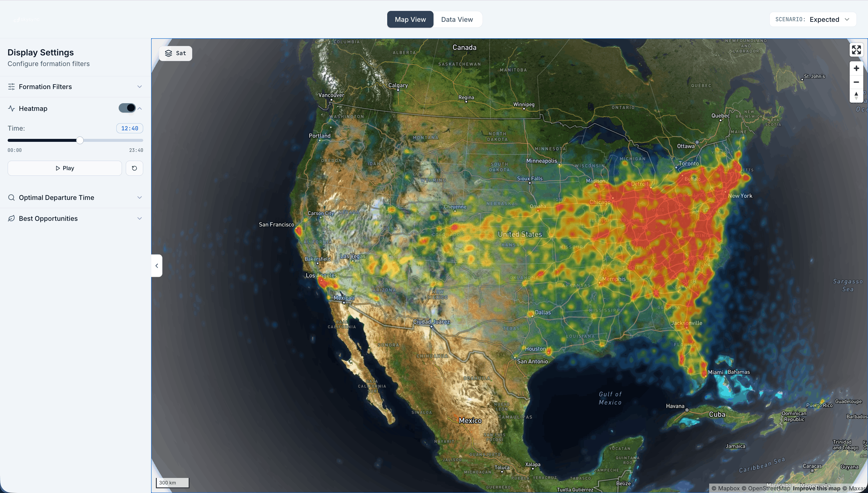Screen dimensions: 868x493
Task: Click the Sat layers style button
Action: 175,53
